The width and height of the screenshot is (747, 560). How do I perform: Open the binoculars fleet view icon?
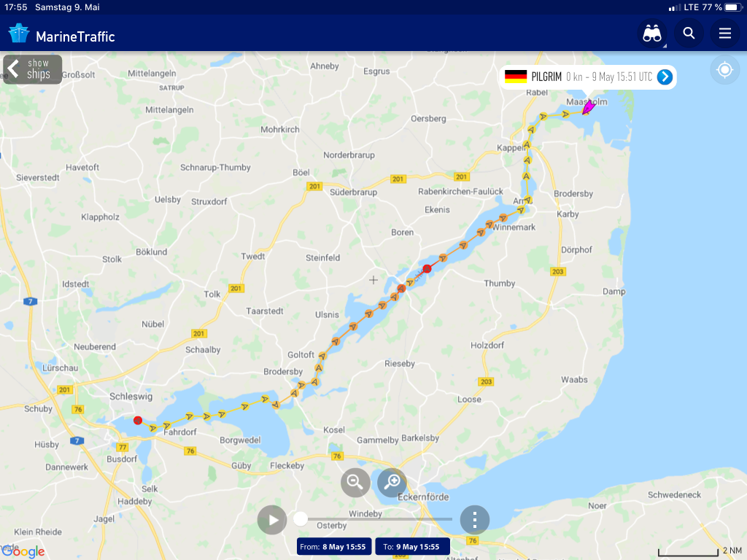[x=651, y=34]
